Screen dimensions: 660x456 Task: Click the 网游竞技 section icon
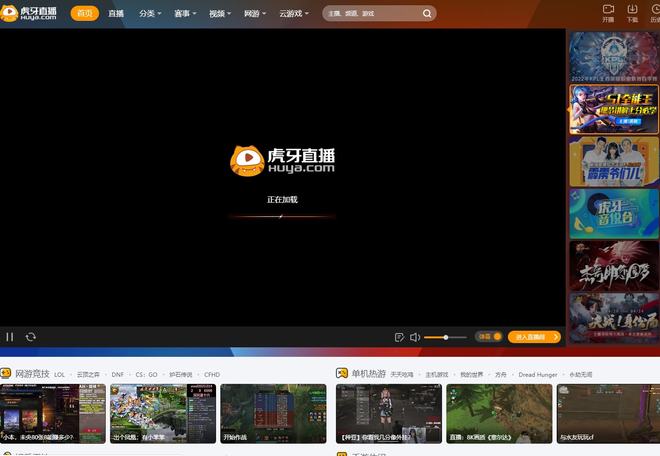[x=5, y=373]
